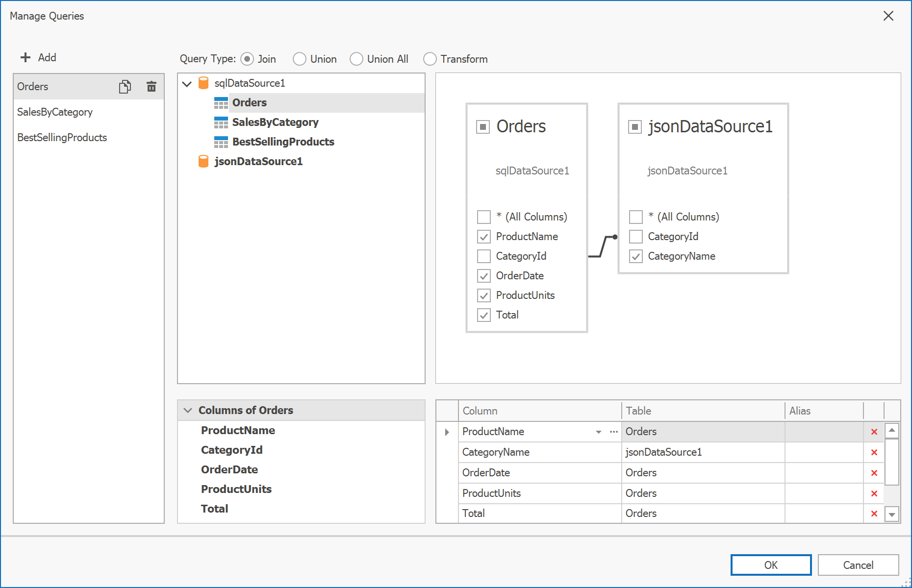This screenshot has height=588, width=912.
Task: Open the ProductName column dropdown
Action: click(x=598, y=432)
